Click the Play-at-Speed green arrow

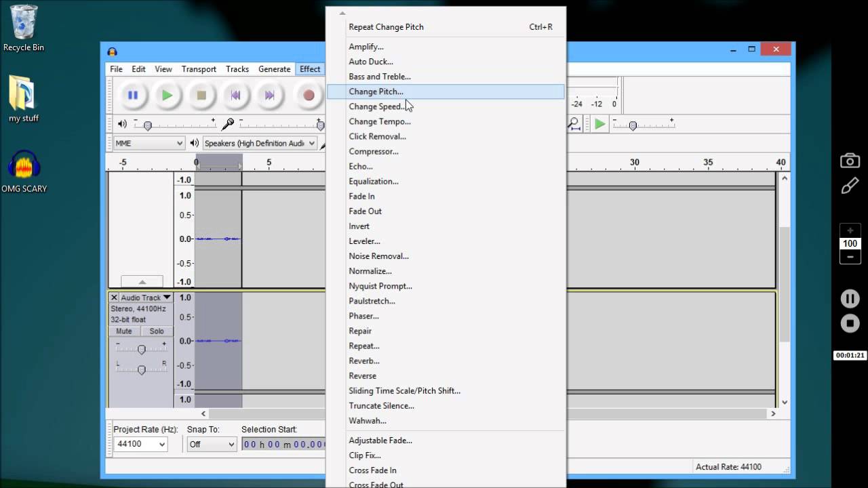[599, 124]
